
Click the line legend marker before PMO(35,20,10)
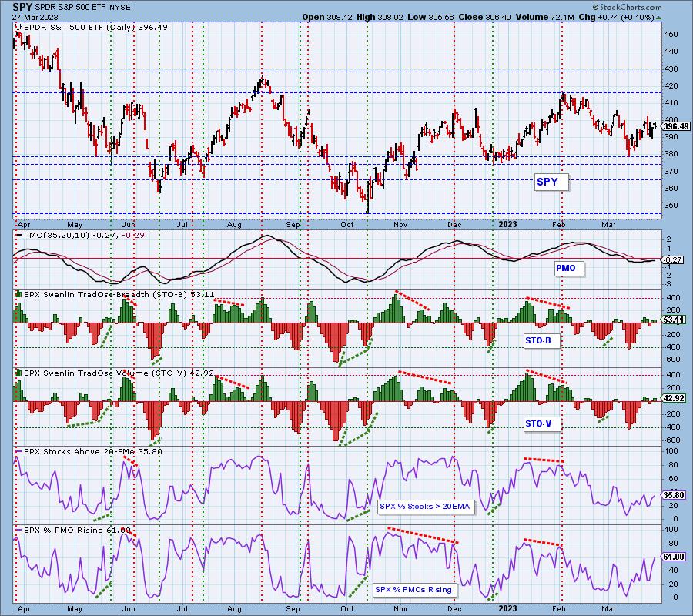pyautogui.click(x=18, y=236)
